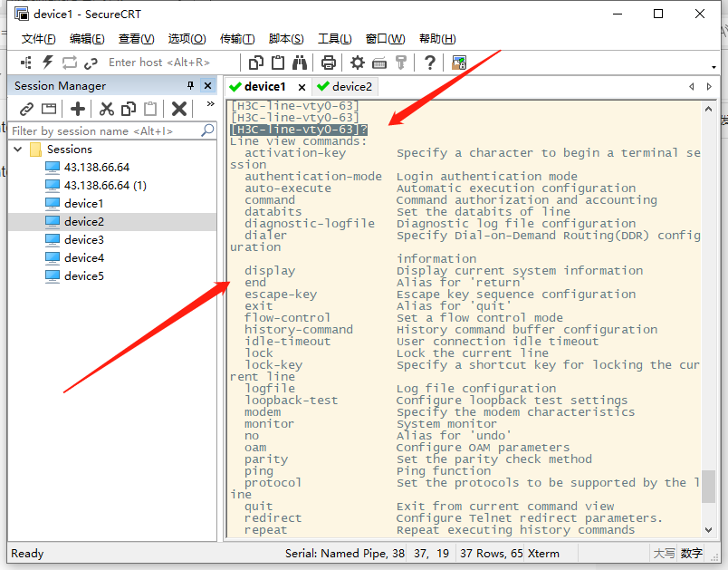
Task: Open Find with the binoculars icon
Action: (300, 63)
